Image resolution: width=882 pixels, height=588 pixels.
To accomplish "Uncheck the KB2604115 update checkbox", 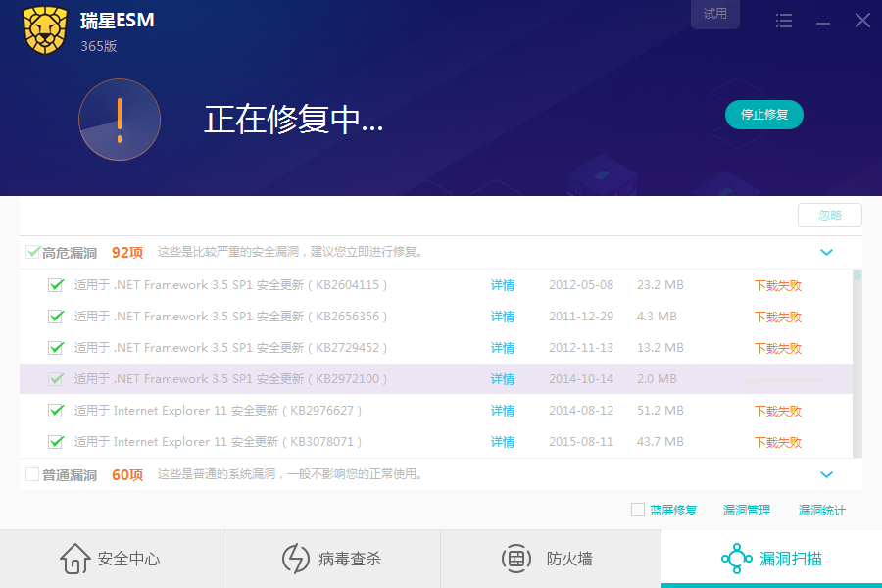I will tap(56, 285).
